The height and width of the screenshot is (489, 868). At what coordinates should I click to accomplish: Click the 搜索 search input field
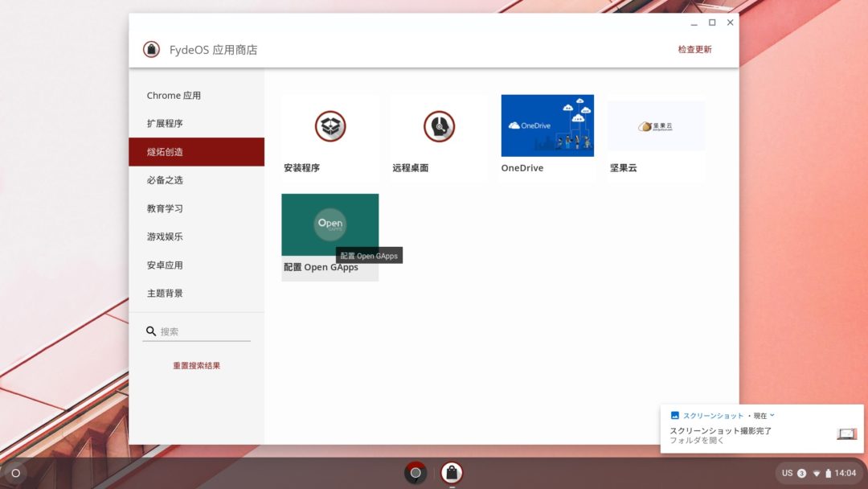coord(197,331)
